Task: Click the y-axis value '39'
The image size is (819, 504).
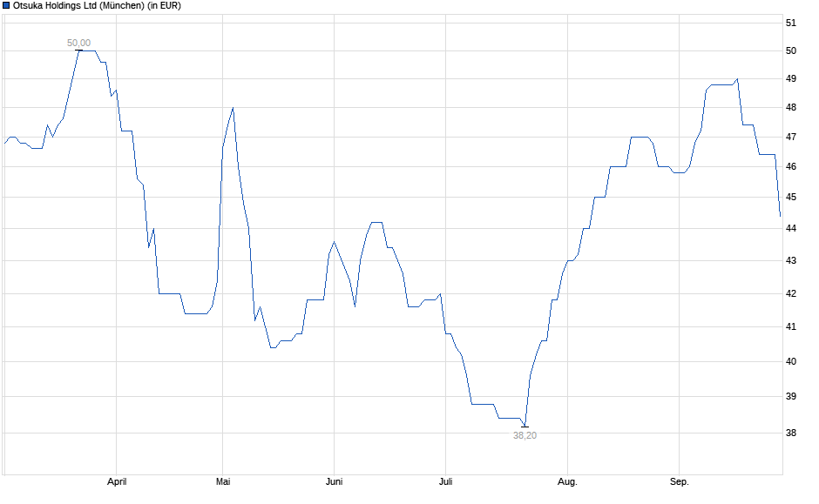Action: pos(791,397)
